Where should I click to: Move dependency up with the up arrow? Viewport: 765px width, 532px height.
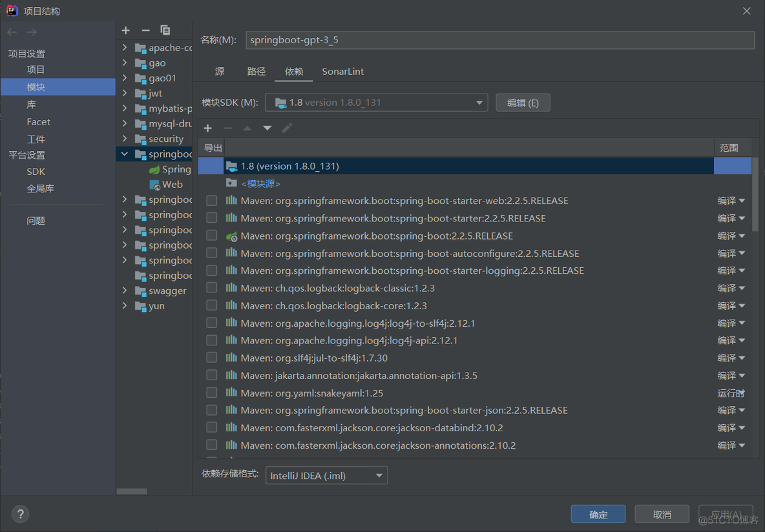click(x=247, y=128)
